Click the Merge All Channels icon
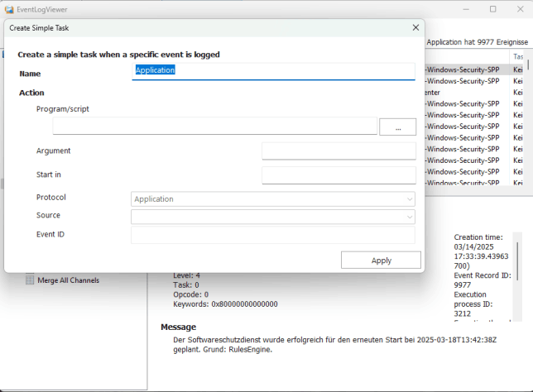Viewport: 533px width, 392px height. [31, 280]
